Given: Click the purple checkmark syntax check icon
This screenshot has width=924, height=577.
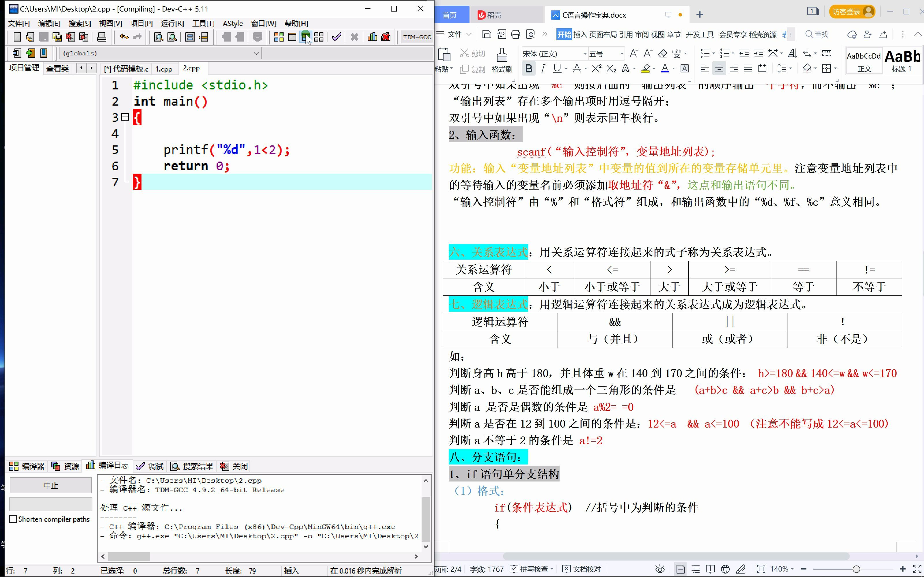Looking at the screenshot, I should point(336,37).
